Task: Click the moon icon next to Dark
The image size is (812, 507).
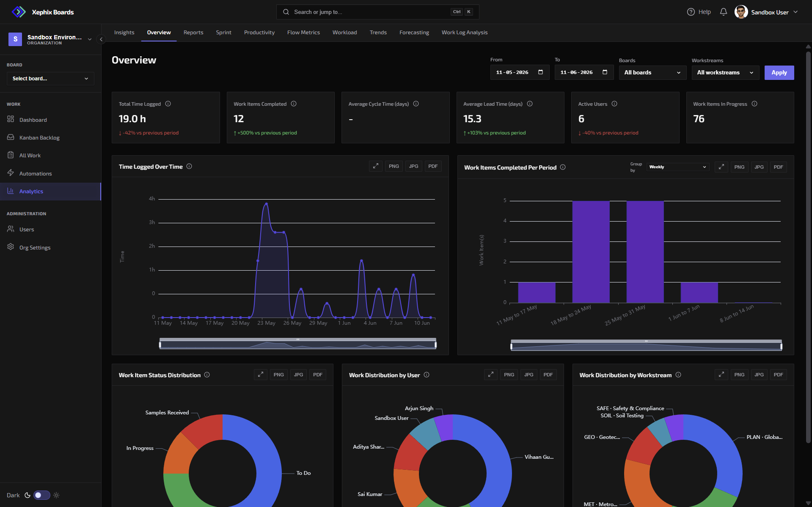Action: click(x=28, y=495)
